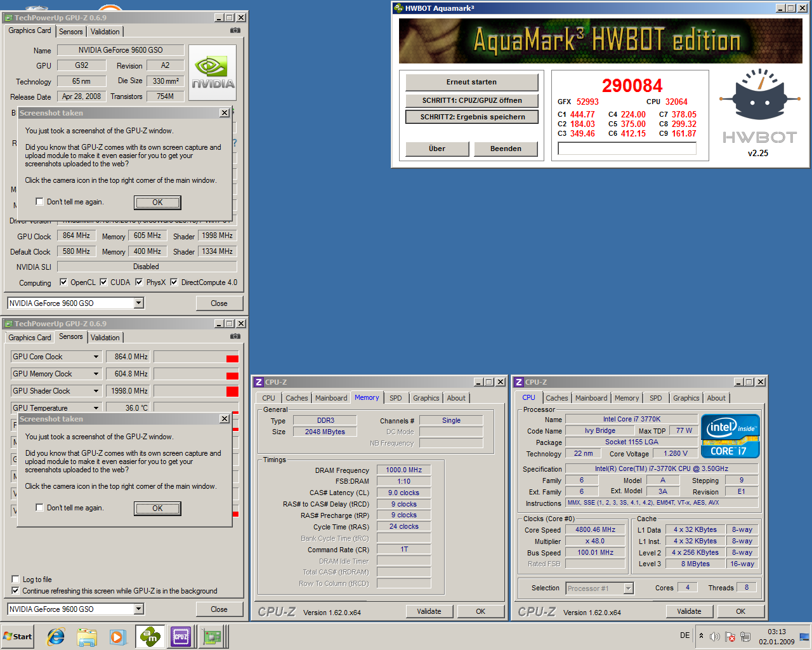Click the NVIDIA logo in GPU-Z
Image resolution: width=812 pixels, height=650 pixels.
[x=213, y=72]
